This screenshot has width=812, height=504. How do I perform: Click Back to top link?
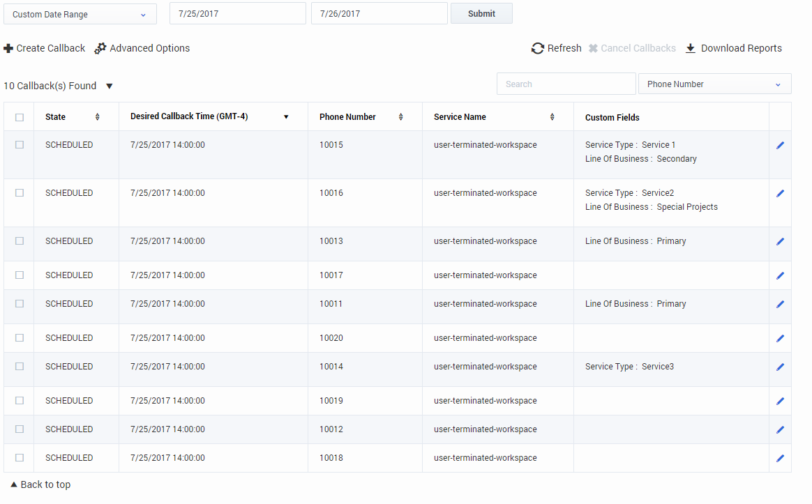[45, 484]
